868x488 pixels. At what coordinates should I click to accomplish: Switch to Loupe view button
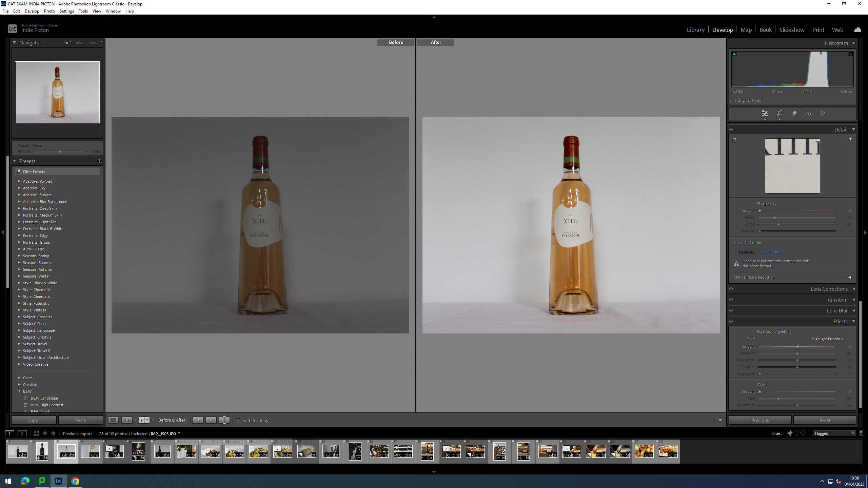click(113, 420)
